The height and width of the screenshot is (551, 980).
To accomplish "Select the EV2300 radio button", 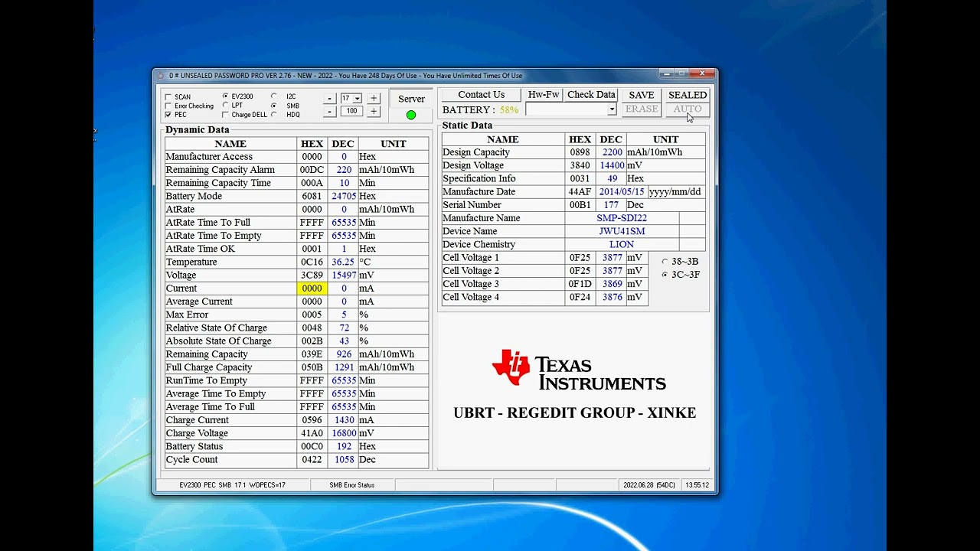I will [x=225, y=96].
